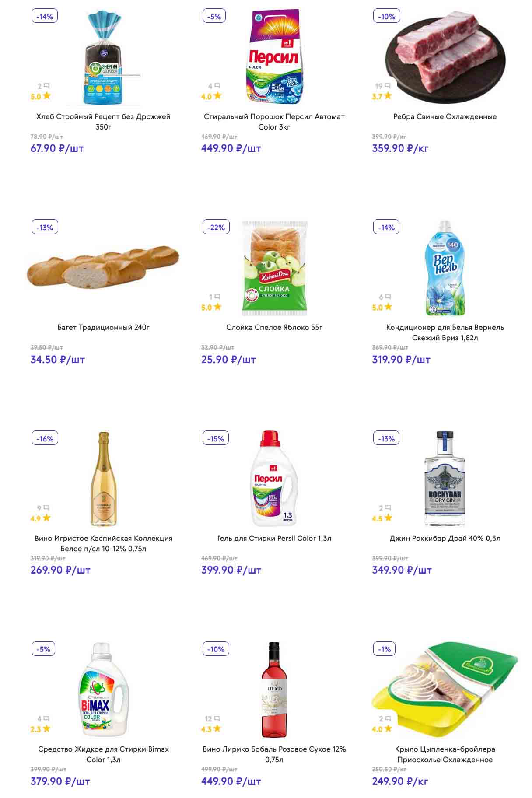The image size is (532, 798).
Task: Click the star rating icon on pork ribs
Action: point(388,96)
